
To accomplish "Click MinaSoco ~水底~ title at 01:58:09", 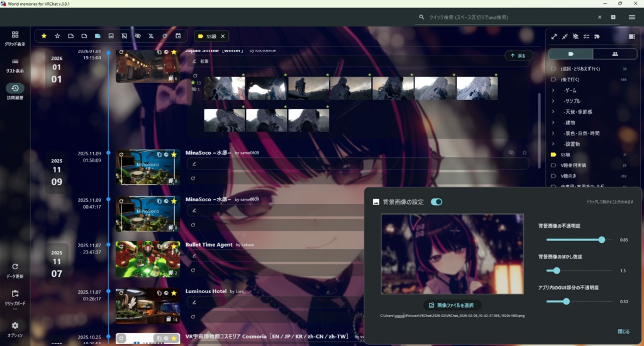I will click(x=208, y=152).
